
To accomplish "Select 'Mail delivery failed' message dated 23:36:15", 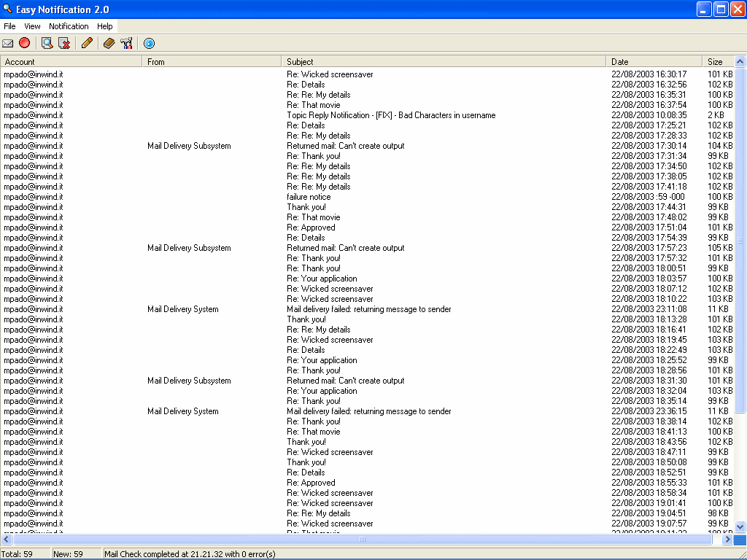I will (x=368, y=411).
